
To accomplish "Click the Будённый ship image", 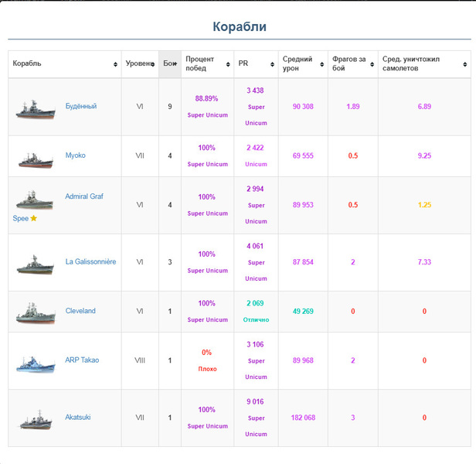I will click(36, 108).
